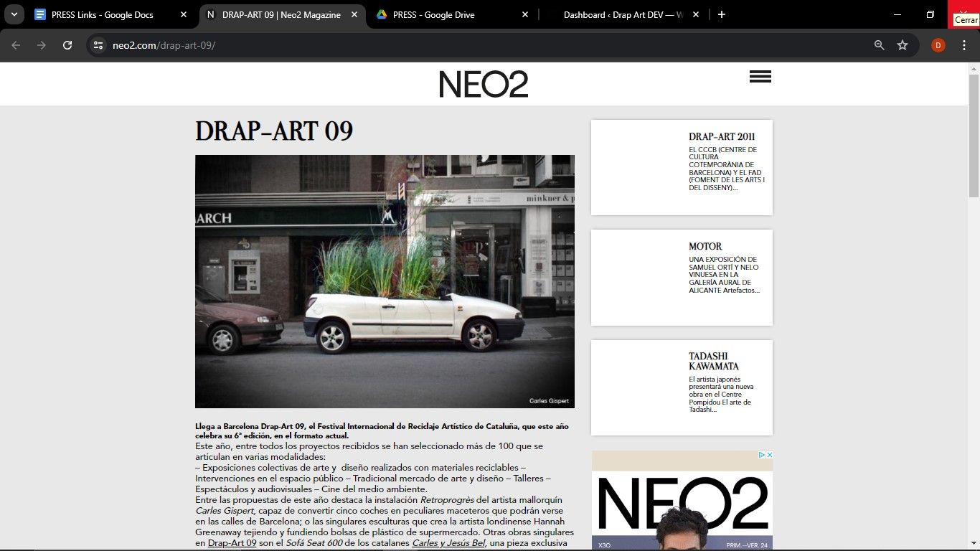Open Chrome profile avatar D
The width and height of the screenshot is (980, 551).
click(x=938, y=45)
